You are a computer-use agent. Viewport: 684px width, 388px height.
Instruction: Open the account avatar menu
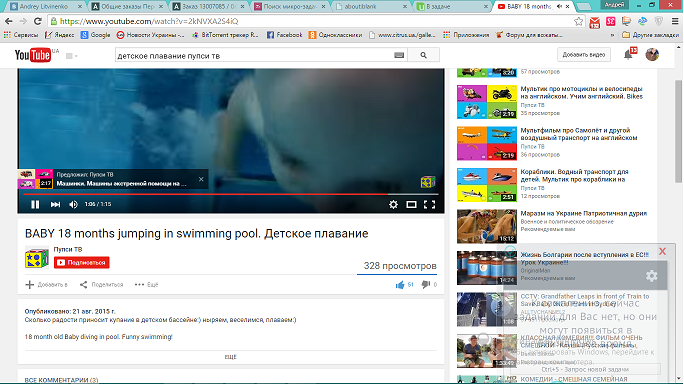coord(652,55)
